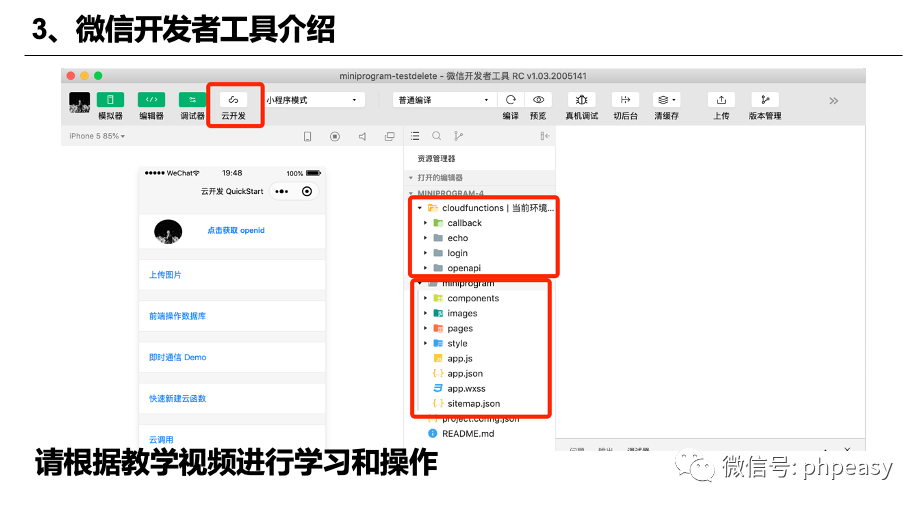Toggle the 调试器 debugger panel button
The image size is (922, 509).
(192, 100)
